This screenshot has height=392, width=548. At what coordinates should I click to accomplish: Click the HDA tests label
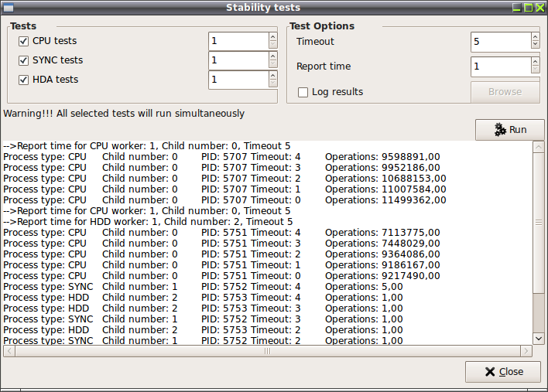pyautogui.click(x=55, y=80)
